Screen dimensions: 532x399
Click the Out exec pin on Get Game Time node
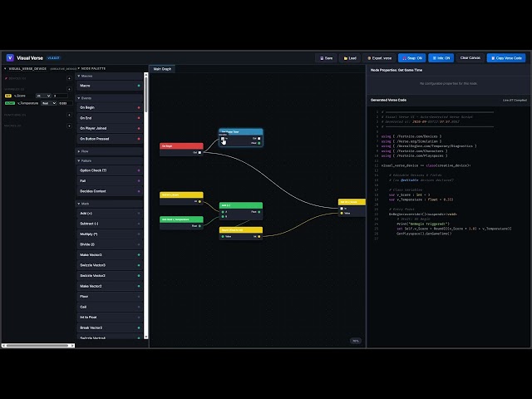[259, 139]
